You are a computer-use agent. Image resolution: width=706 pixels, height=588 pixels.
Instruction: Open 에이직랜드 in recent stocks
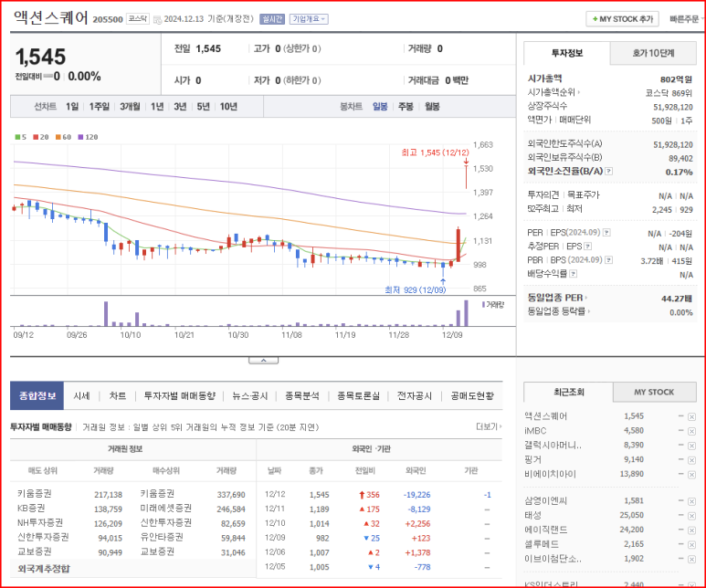[x=545, y=530]
